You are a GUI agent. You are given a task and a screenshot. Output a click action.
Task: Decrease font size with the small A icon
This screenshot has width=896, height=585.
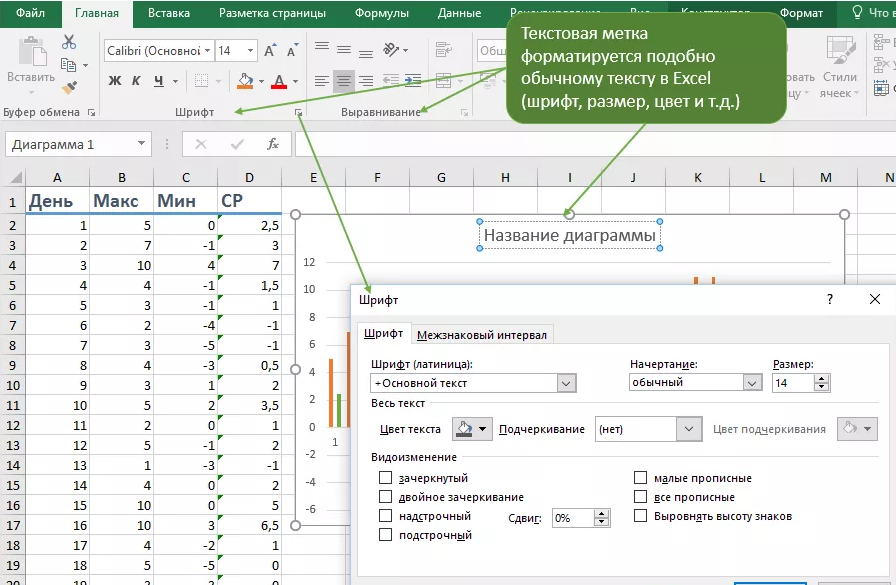tap(292, 50)
